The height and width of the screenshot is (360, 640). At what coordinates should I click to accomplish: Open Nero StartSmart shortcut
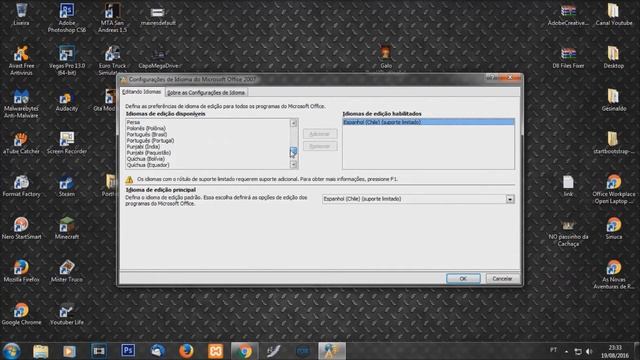(x=21, y=229)
